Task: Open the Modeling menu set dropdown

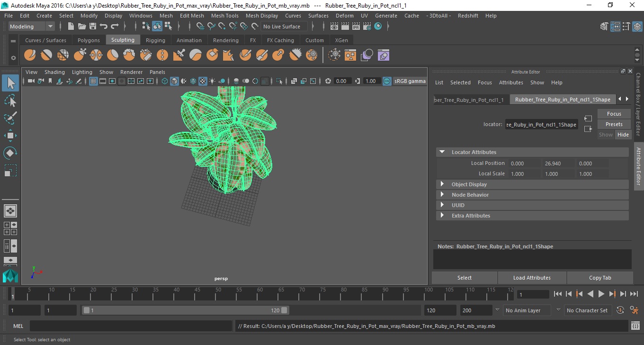Action: point(31,27)
